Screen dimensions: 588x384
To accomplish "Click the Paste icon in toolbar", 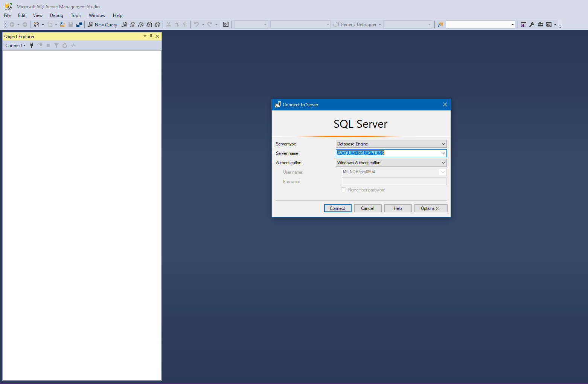I will tap(185, 24).
